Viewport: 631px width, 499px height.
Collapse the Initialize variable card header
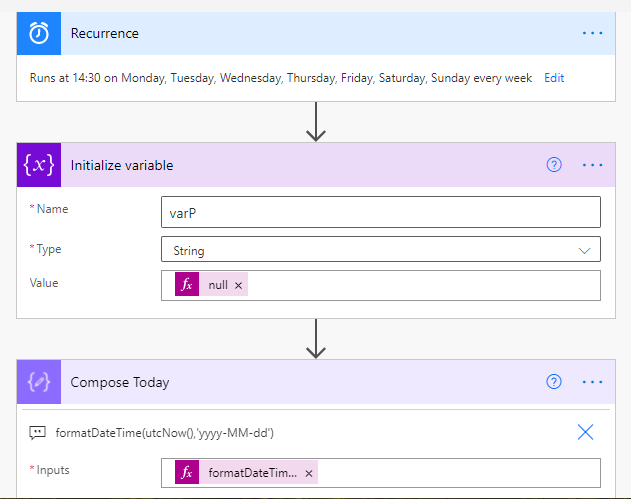coord(300,165)
